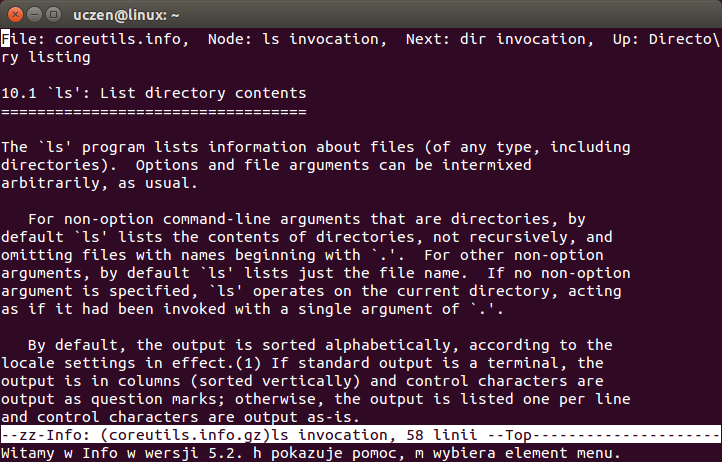Click '(coreutils.info.gz)' in the status line

pyautogui.click(x=185, y=435)
